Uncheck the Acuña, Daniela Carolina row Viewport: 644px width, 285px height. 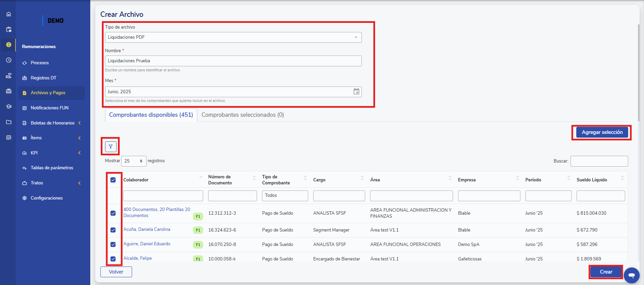[113, 230]
